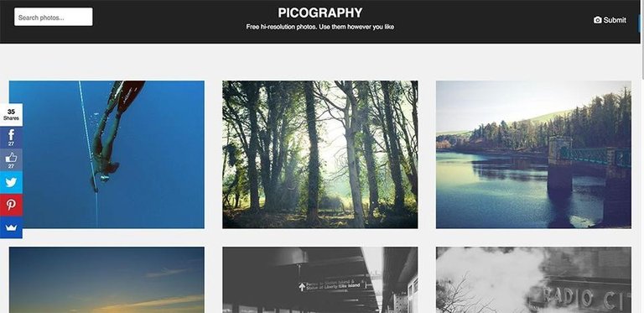Open the sunset sky photo
Viewport: 644px width, 313px height.
tap(106, 279)
